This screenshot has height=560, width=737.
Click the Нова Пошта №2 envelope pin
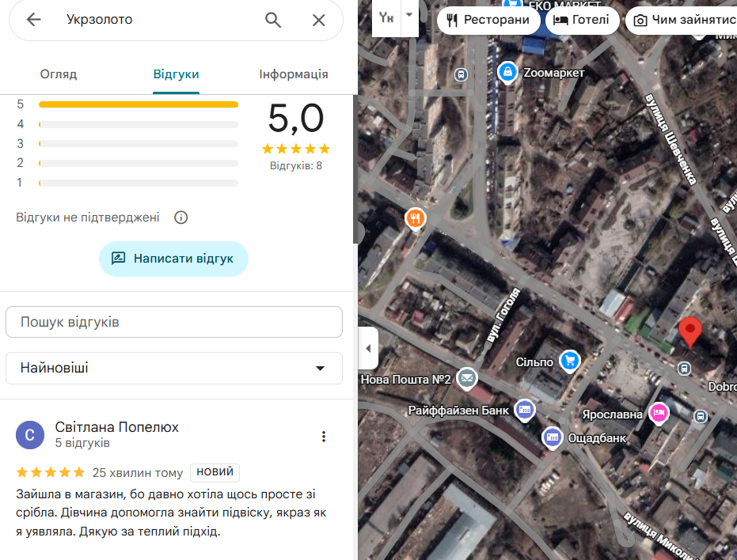point(467,378)
